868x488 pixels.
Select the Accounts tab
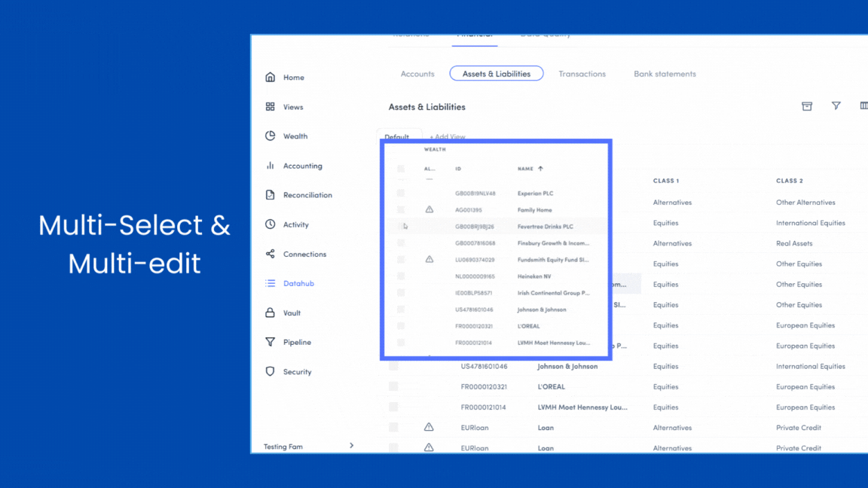417,74
